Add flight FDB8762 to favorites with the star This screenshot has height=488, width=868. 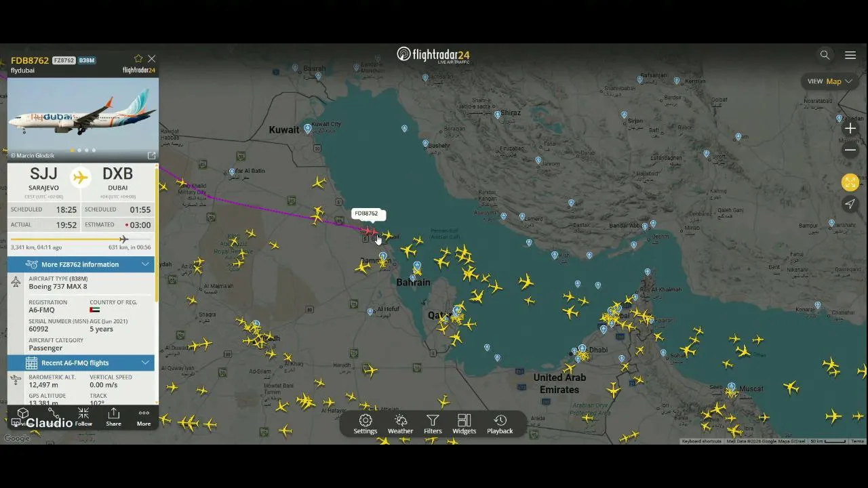click(138, 59)
